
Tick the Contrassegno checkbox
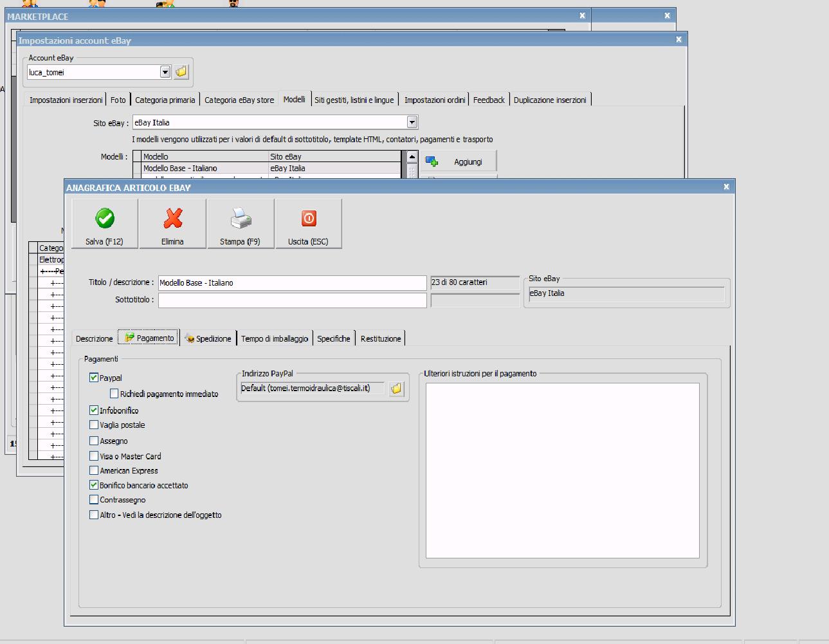coord(94,500)
